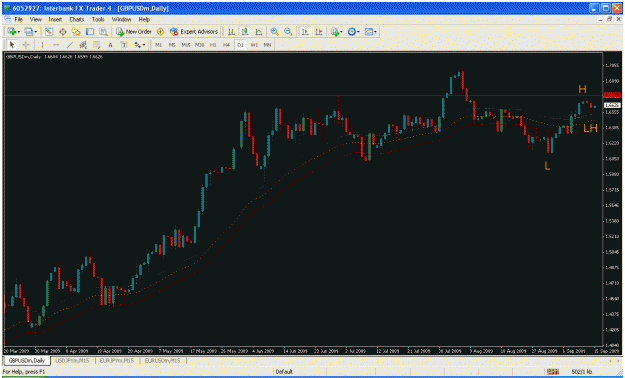Open the Tools menu

[98, 19]
